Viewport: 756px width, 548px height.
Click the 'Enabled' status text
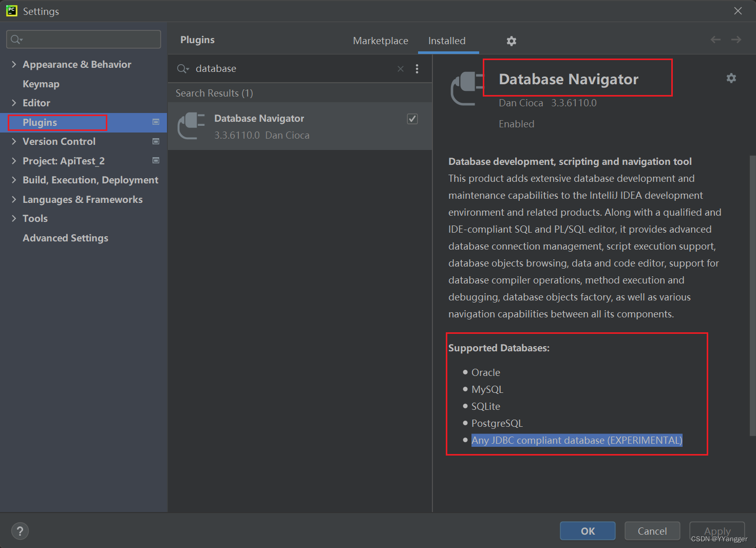point(516,124)
